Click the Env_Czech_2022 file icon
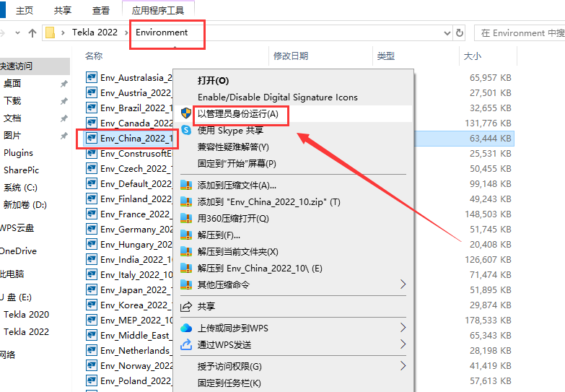Screen dimensions: 565x392 [x=92, y=168]
